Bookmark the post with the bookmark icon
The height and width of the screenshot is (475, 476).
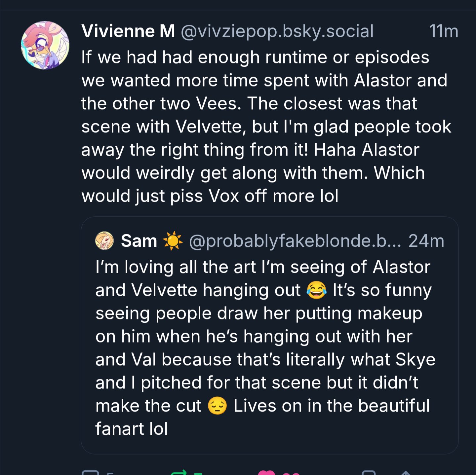pyautogui.click(x=369, y=473)
